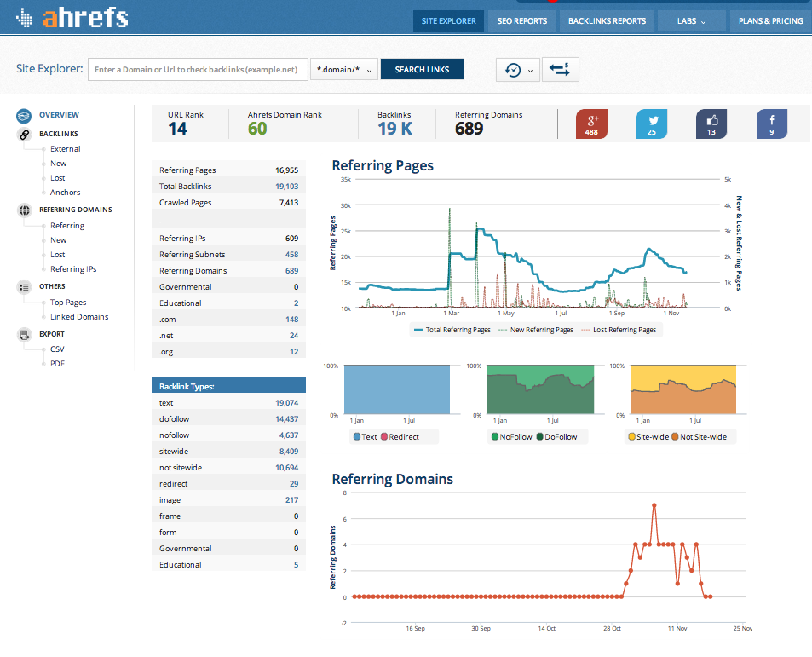This screenshot has width=812, height=657.
Task: Click the URL Rank value 14
Action: [177, 129]
